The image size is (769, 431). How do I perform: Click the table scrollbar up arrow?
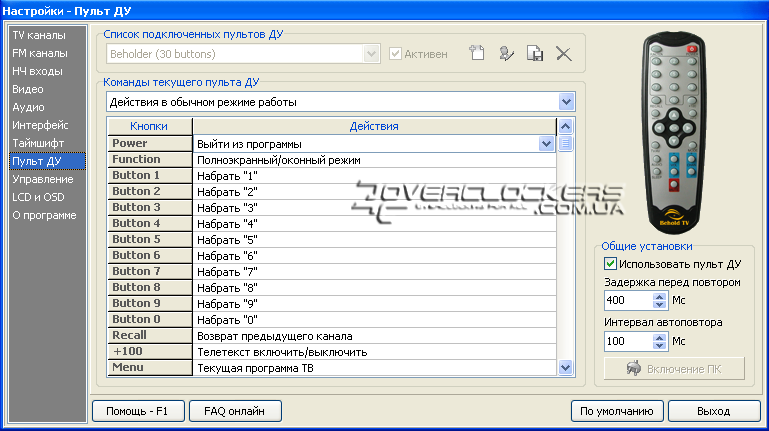[x=565, y=127]
